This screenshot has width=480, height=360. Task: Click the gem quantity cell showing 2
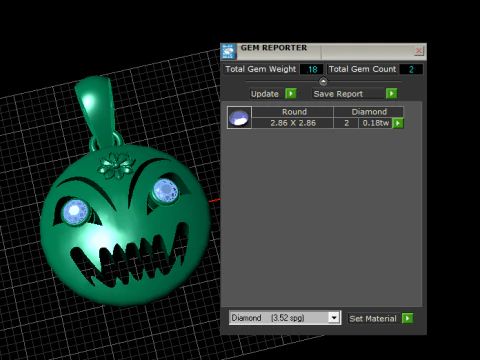(346, 123)
